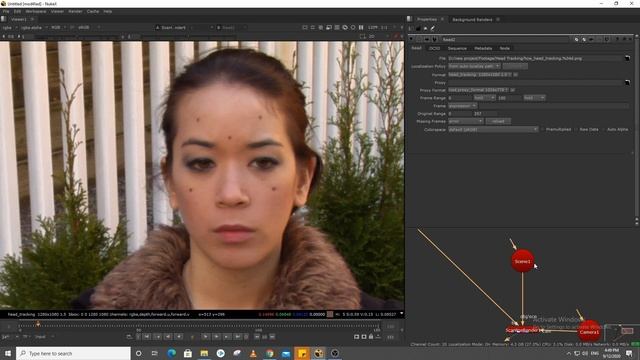The width and height of the screenshot is (640, 360).
Task: Switch to the Background Renders tab
Action: (x=472, y=19)
